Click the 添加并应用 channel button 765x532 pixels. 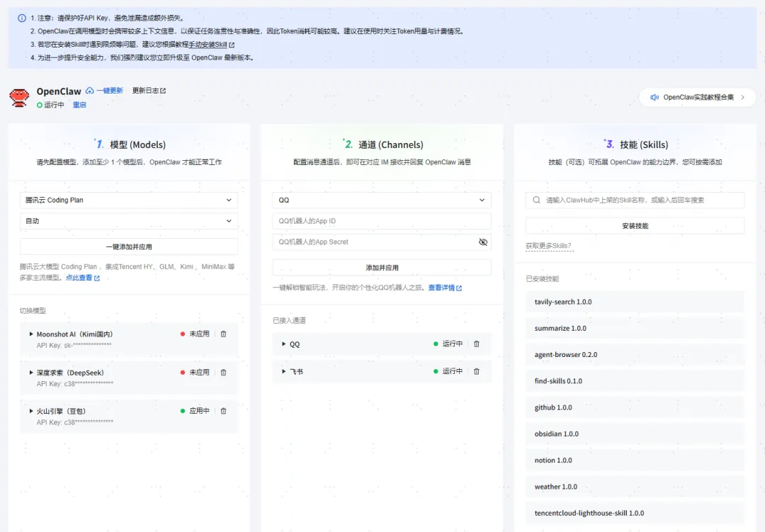(x=382, y=268)
